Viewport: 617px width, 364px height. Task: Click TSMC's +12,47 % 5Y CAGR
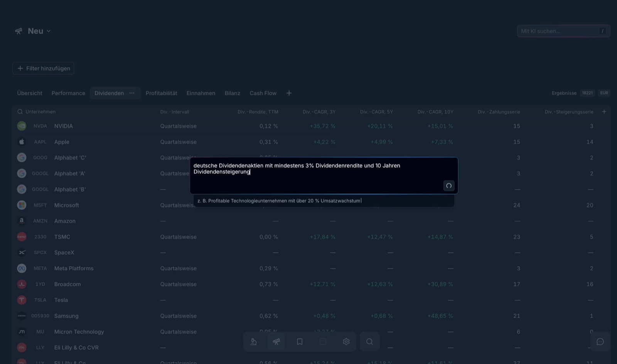(x=380, y=237)
